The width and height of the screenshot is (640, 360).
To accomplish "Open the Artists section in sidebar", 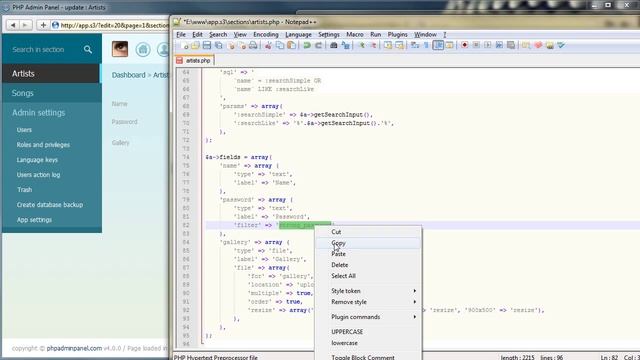I will pos(51,73).
